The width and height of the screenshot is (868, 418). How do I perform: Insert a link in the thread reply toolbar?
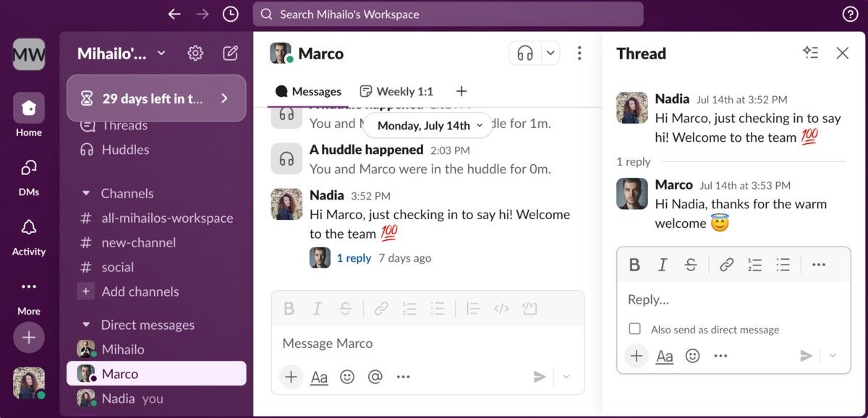(726, 265)
